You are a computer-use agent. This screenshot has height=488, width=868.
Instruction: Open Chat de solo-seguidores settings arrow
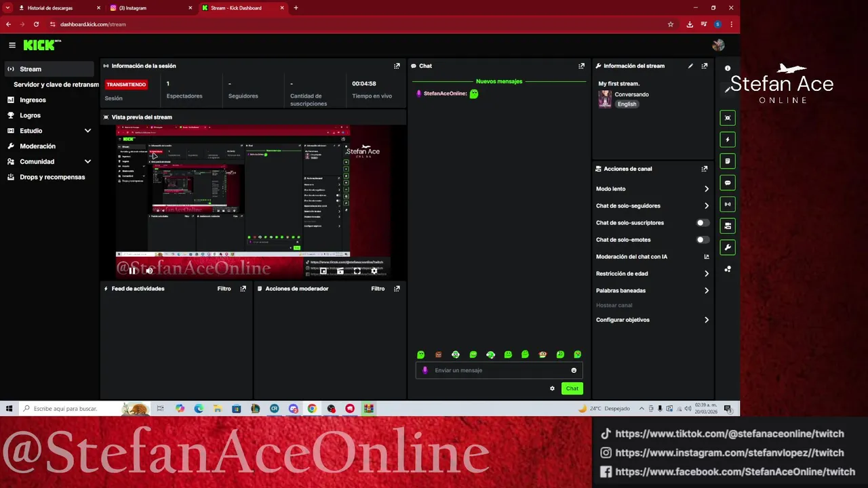point(707,206)
